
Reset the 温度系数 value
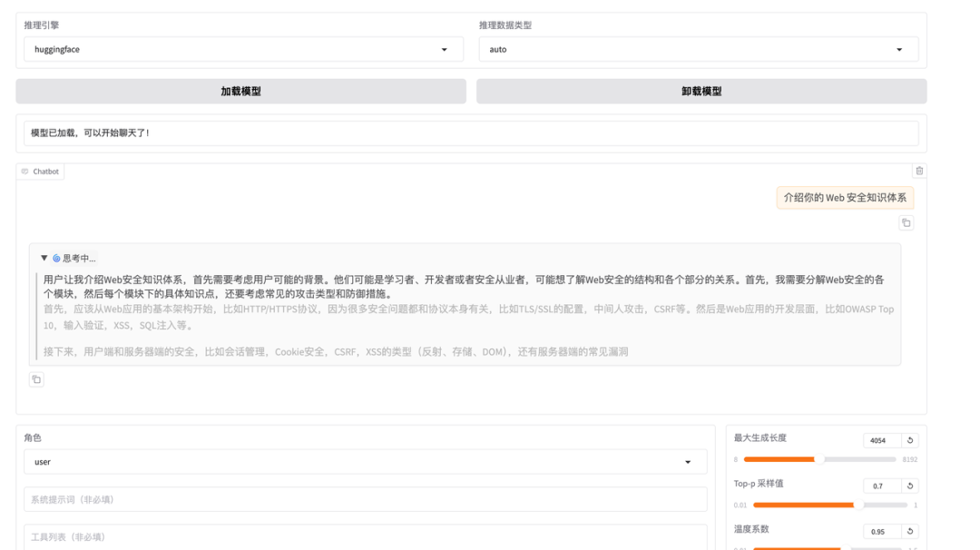[910, 531]
